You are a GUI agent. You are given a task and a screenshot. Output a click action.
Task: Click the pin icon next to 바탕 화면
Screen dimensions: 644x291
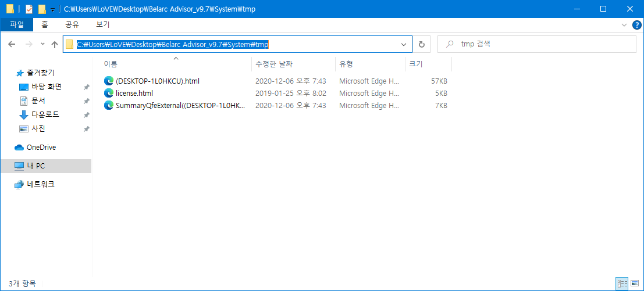86,87
